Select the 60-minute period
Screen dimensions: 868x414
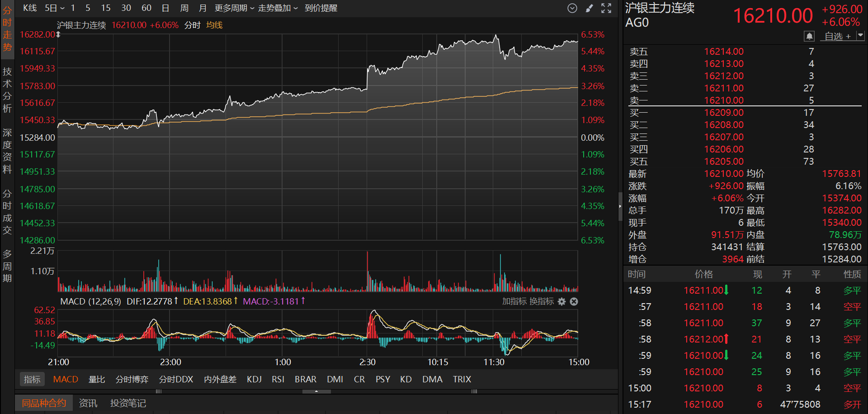[146, 8]
